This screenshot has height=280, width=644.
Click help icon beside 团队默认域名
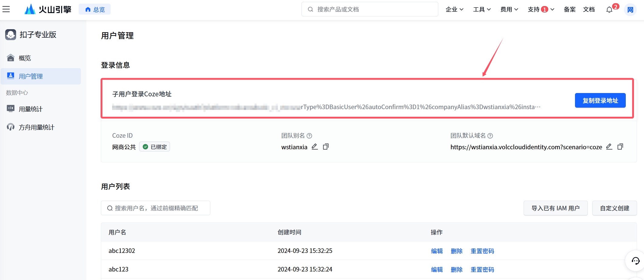[x=490, y=136]
